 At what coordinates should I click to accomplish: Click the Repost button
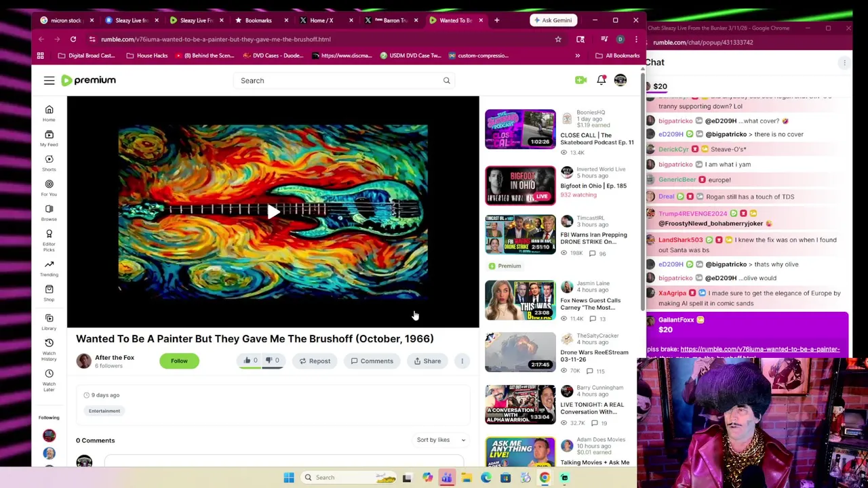click(x=315, y=361)
